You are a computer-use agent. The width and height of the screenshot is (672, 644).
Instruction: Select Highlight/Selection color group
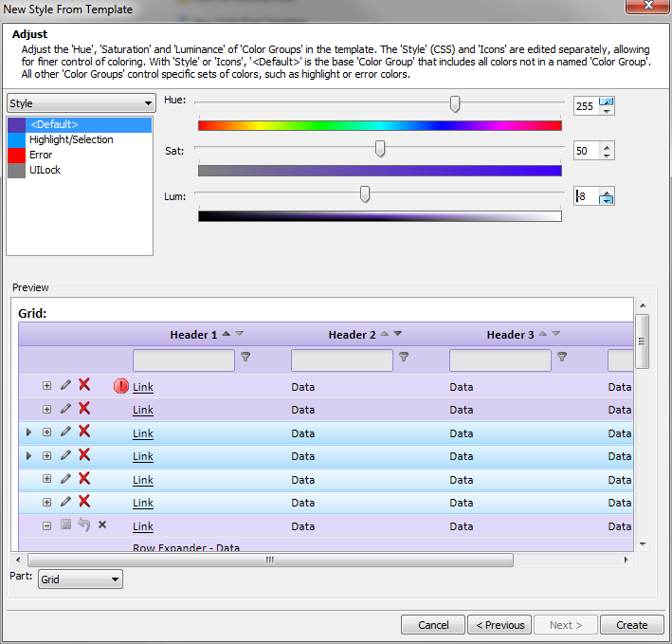80,139
